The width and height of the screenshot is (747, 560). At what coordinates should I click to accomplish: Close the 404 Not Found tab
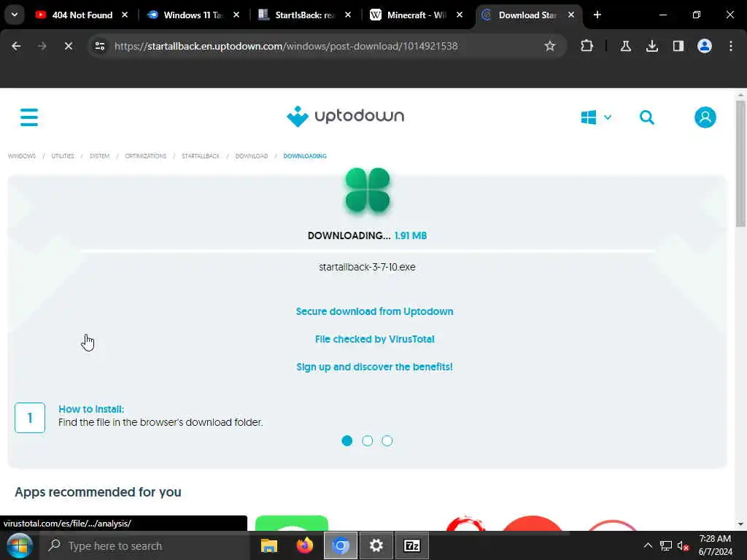click(125, 15)
